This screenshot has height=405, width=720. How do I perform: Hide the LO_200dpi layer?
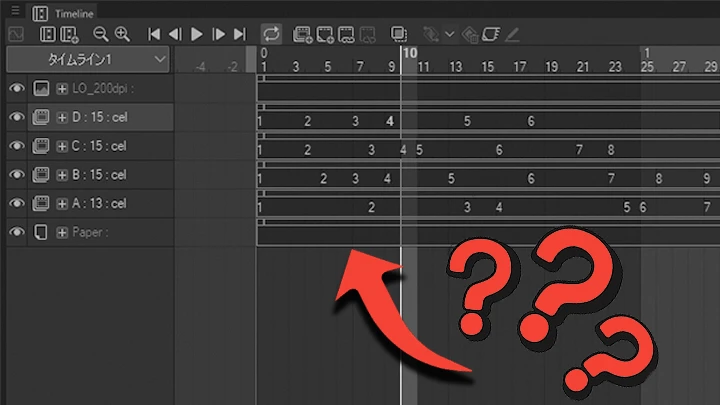click(x=17, y=88)
